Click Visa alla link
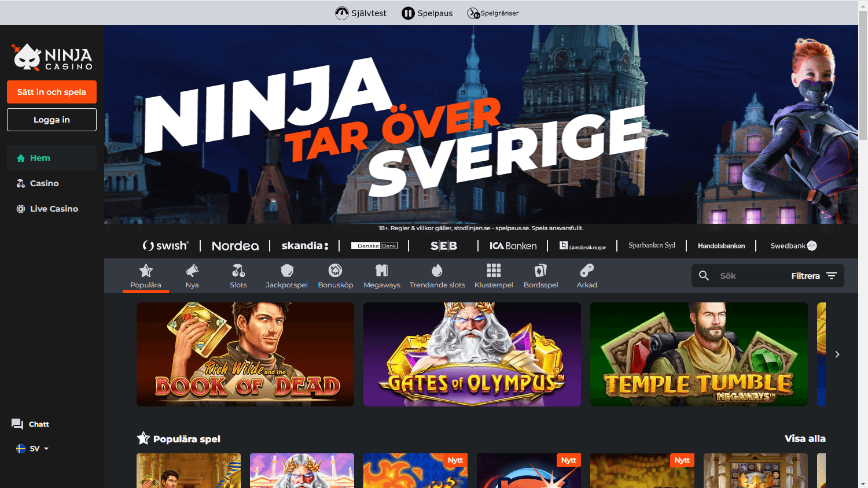 pyautogui.click(x=805, y=438)
